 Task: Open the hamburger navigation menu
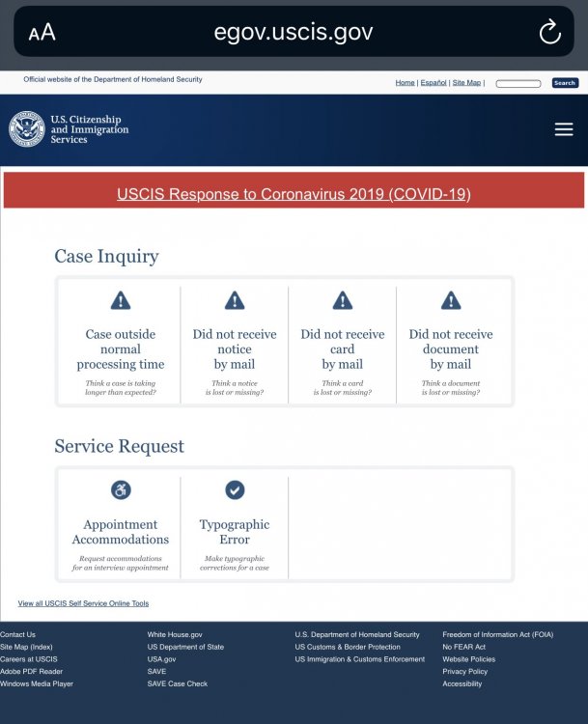[x=564, y=129]
